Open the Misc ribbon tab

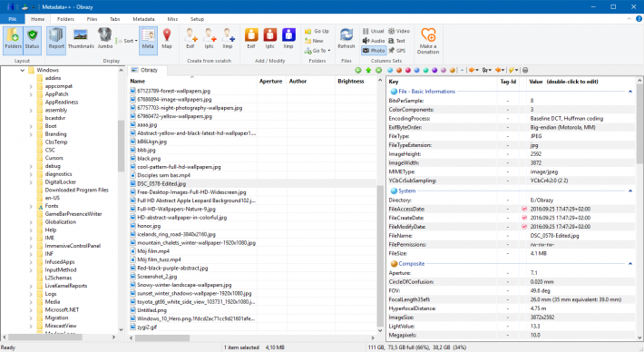point(172,19)
